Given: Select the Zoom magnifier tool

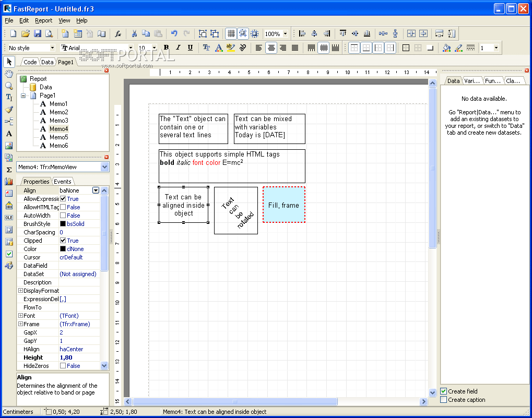Looking at the screenshot, I should [x=9, y=86].
